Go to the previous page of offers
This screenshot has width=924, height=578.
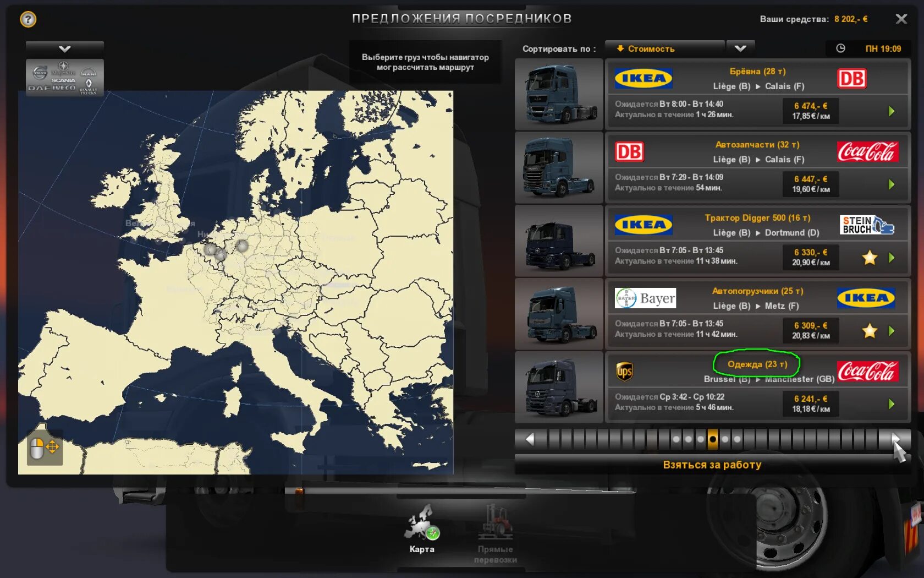point(530,439)
